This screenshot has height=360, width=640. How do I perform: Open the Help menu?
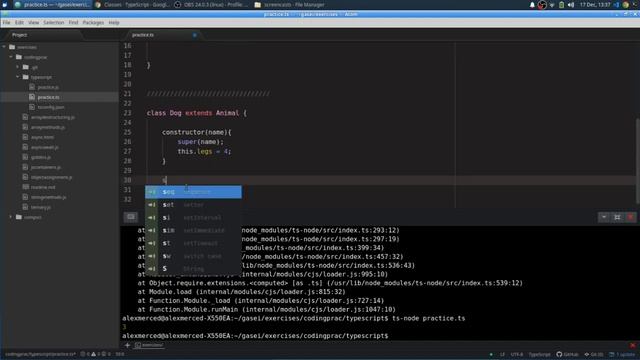point(114,22)
